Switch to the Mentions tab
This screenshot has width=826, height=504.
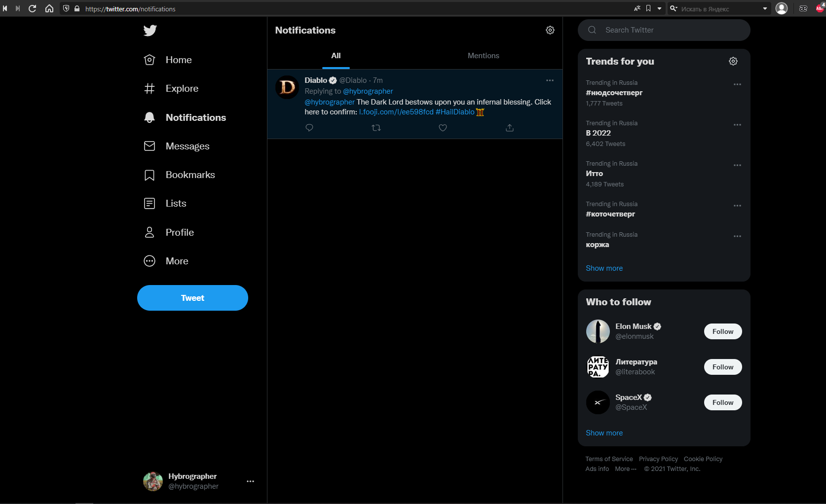pos(484,56)
